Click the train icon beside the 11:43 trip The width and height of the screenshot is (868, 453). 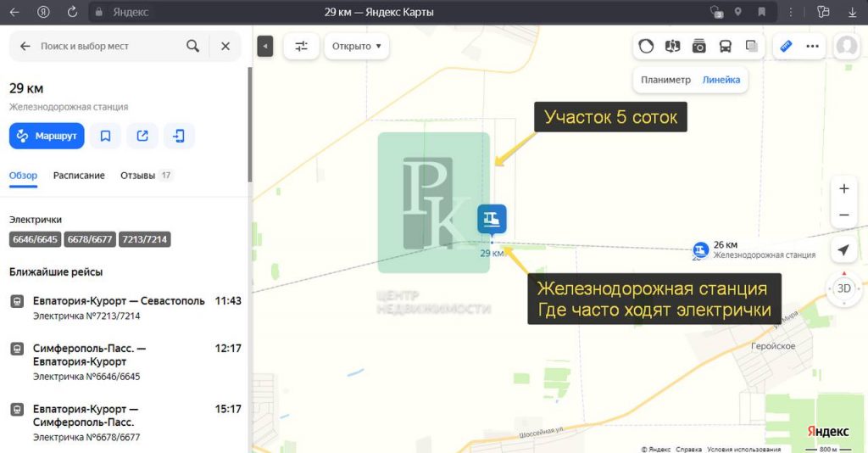click(x=17, y=301)
